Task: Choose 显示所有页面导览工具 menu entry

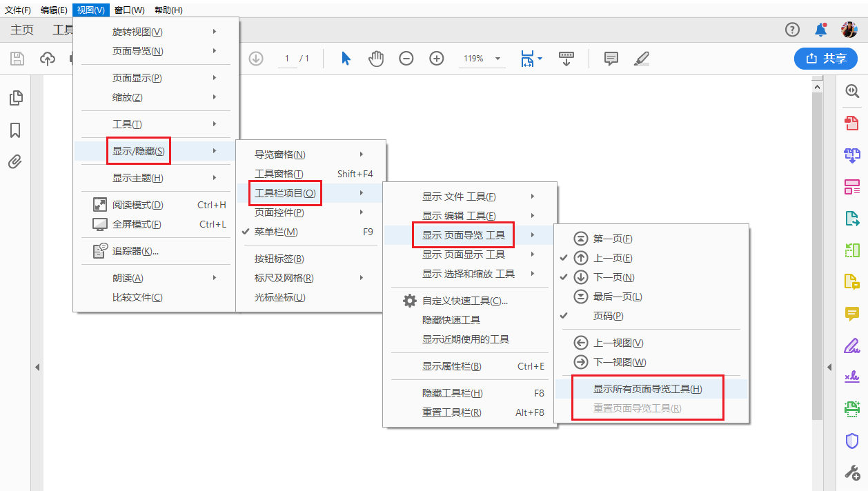Action: [x=651, y=389]
